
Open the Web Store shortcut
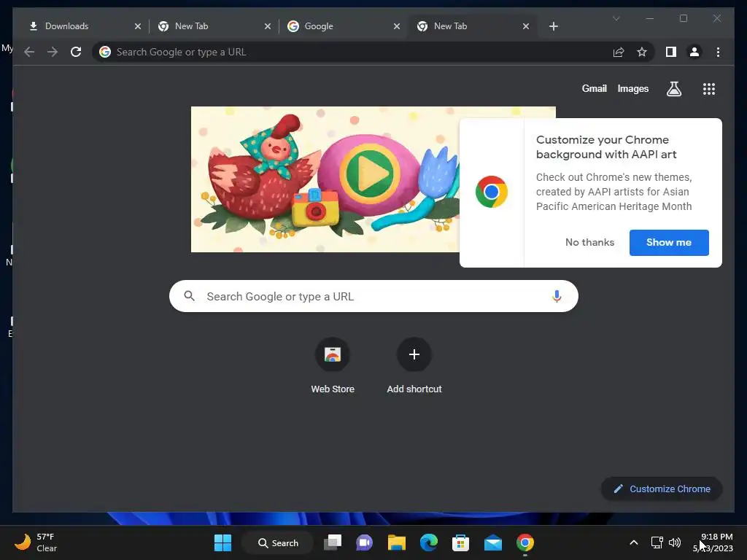333,366
